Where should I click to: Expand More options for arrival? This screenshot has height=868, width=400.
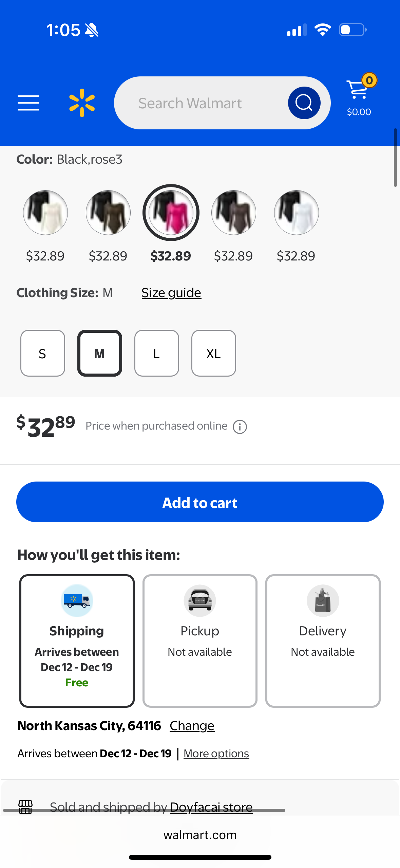point(216,754)
